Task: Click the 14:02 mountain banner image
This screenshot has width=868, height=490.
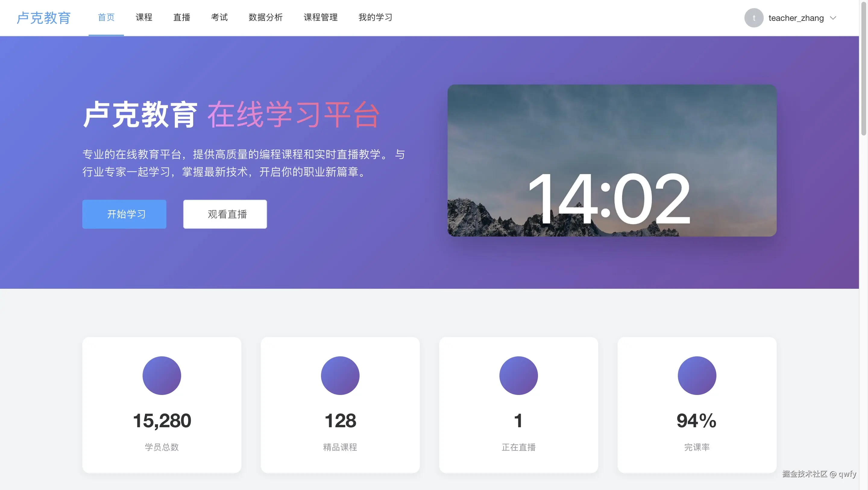Action: tap(612, 160)
